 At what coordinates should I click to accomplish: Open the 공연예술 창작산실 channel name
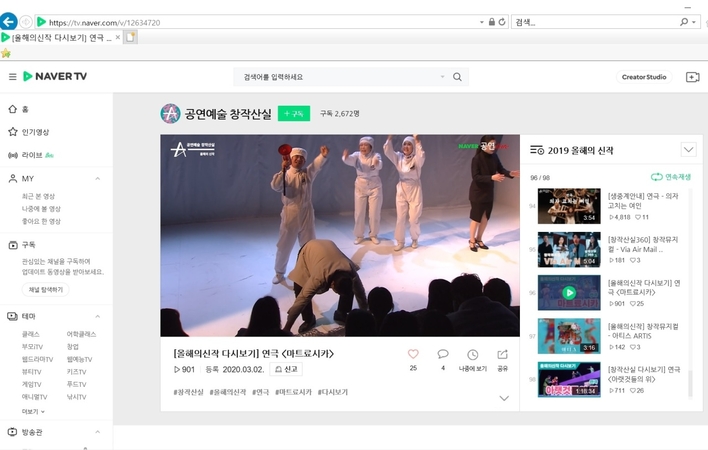[x=228, y=114]
